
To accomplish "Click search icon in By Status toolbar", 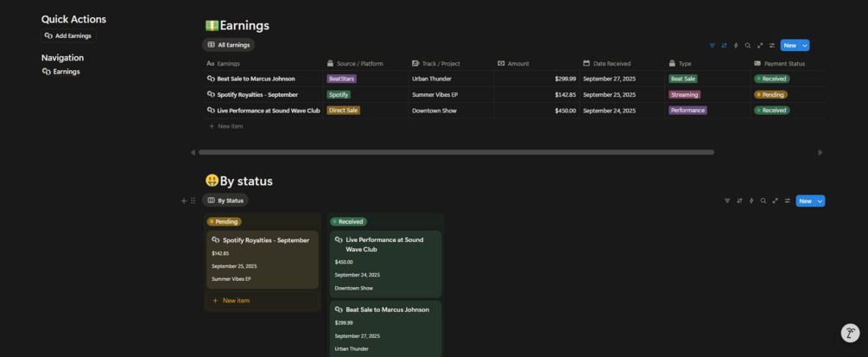I will [x=763, y=201].
